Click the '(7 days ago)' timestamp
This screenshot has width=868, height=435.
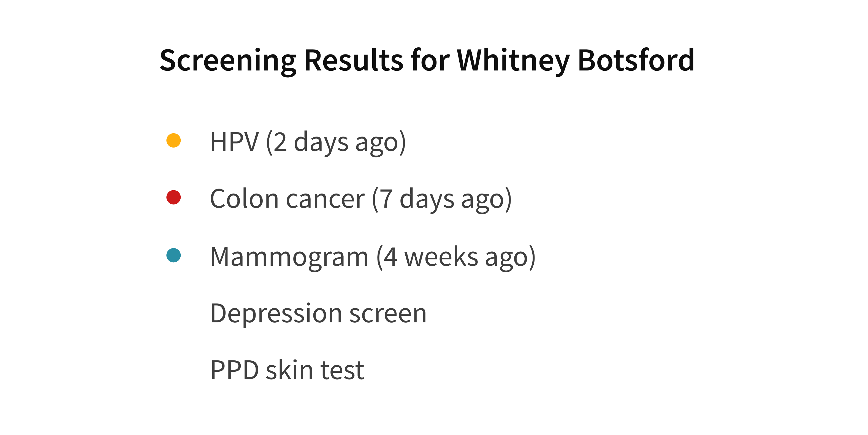(442, 199)
